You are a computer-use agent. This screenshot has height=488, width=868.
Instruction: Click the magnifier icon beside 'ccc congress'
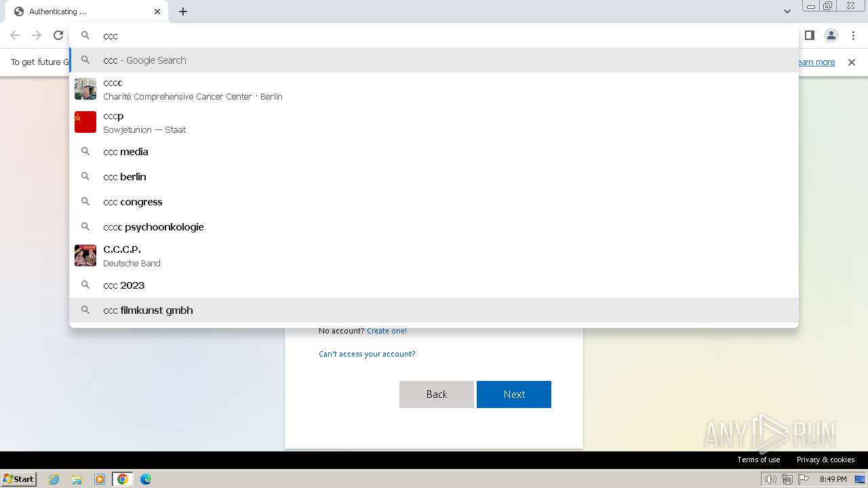(85, 201)
